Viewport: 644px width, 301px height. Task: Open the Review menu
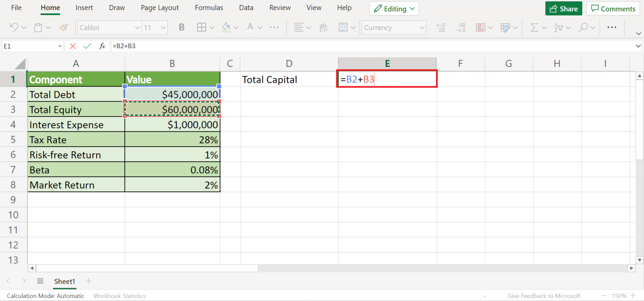[x=280, y=7]
